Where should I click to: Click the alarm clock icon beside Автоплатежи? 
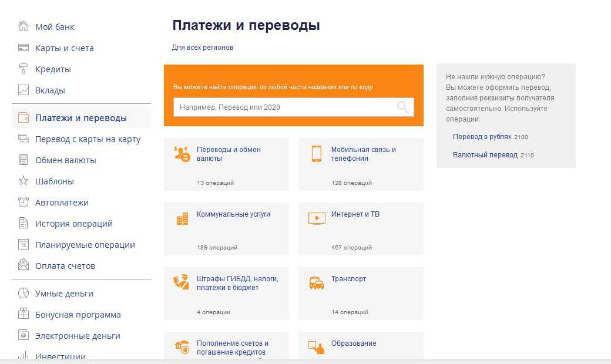point(23,202)
